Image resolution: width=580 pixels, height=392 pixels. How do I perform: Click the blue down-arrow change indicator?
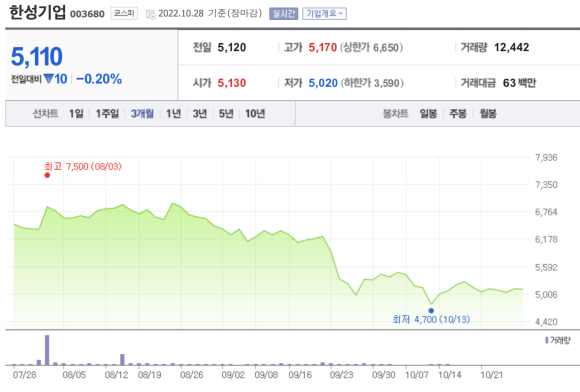coord(48,78)
